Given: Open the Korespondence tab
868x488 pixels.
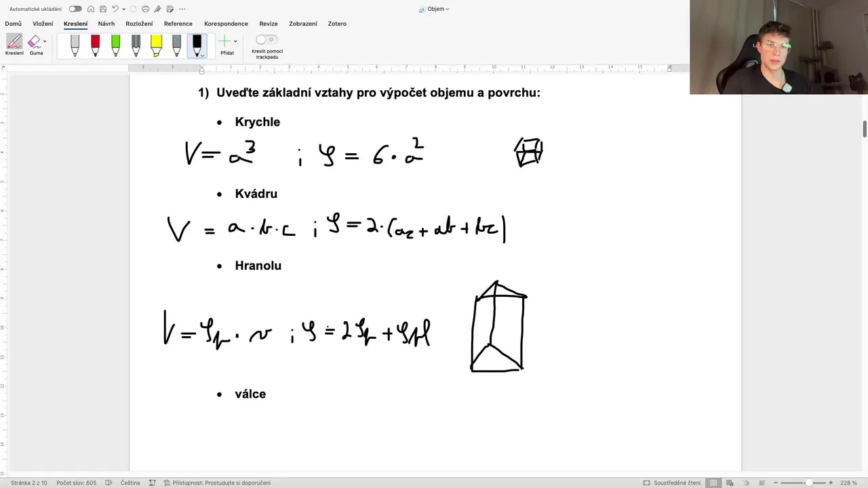Looking at the screenshot, I should 226,24.
